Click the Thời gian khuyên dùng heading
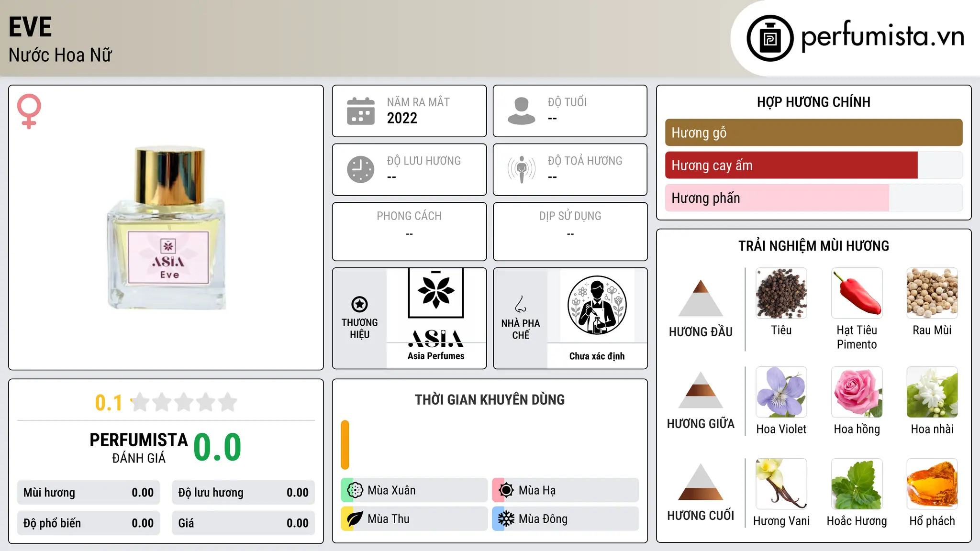Image resolution: width=980 pixels, height=551 pixels. coord(490,399)
